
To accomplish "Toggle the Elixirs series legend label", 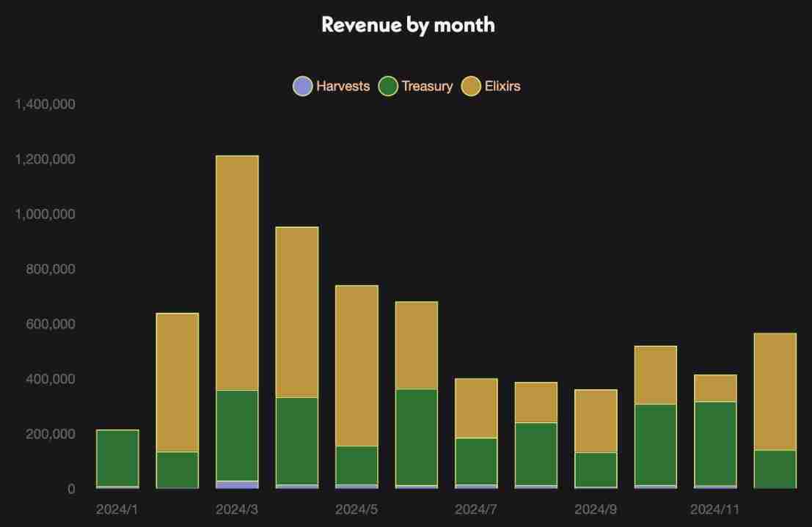I will 502,86.
